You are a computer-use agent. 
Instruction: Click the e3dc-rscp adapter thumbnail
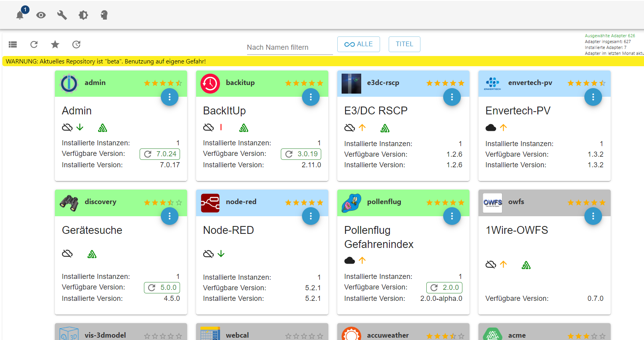click(x=351, y=83)
